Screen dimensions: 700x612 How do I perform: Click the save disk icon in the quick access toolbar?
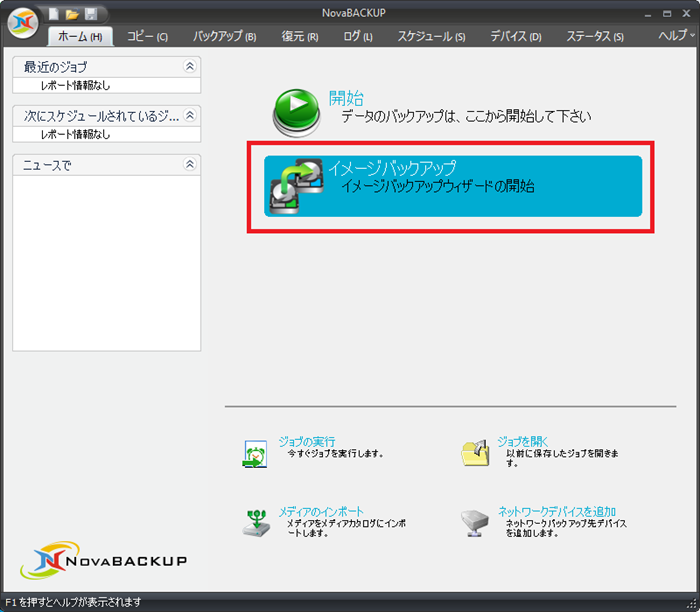[91, 14]
